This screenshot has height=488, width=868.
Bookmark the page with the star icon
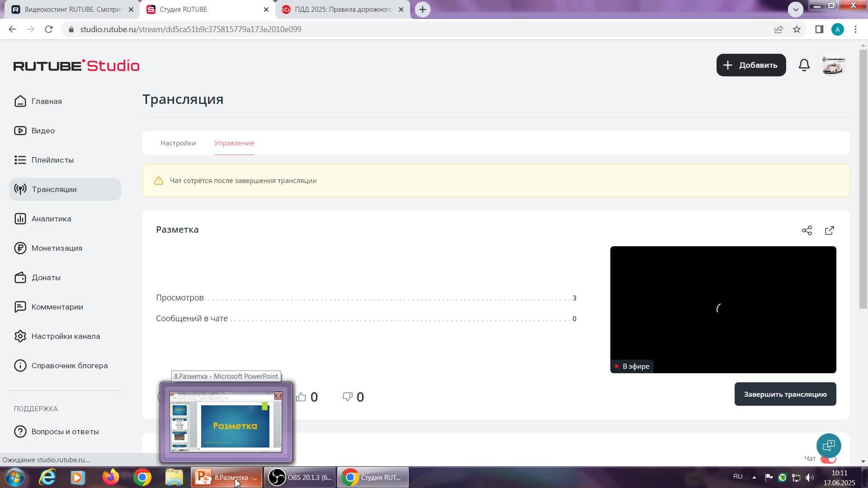pyautogui.click(x=797, y=29)
